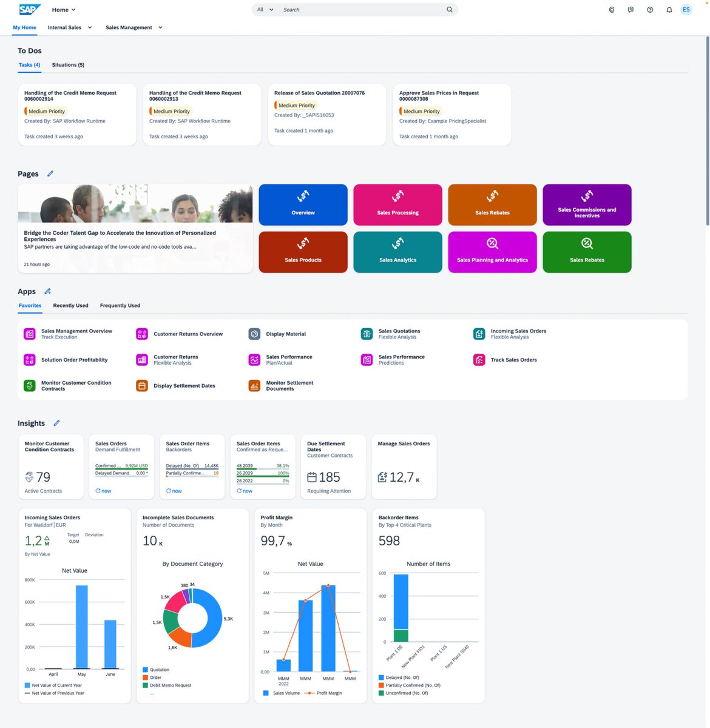Open Approve Sales Prices Request 0000087308 task
This screenshot has height=728, width=710.
452,115
